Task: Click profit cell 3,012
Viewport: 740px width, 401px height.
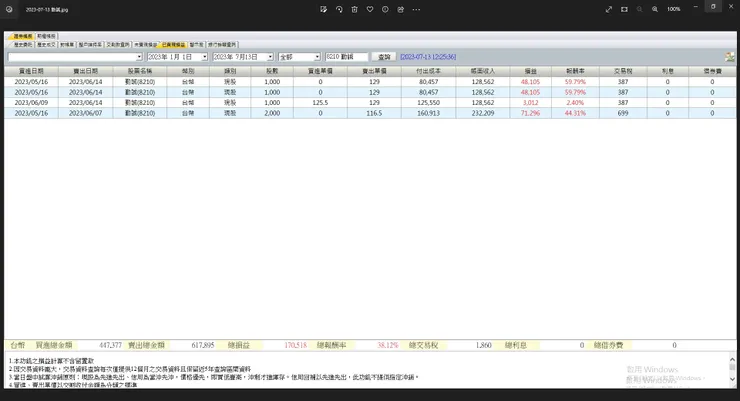Action: pos(530,102)
